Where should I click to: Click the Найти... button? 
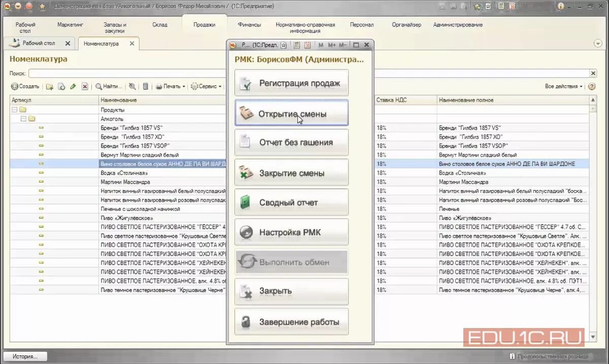click(x=109, y=87)
